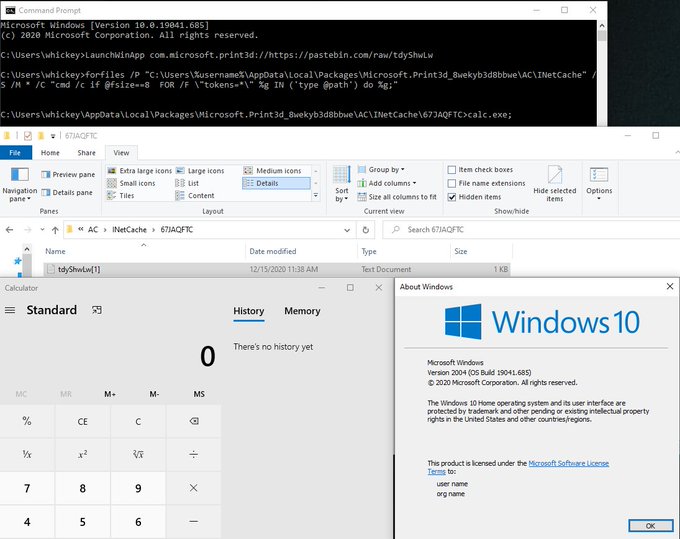Select Small icons layout
680x539 pixels.
(131, 183)
